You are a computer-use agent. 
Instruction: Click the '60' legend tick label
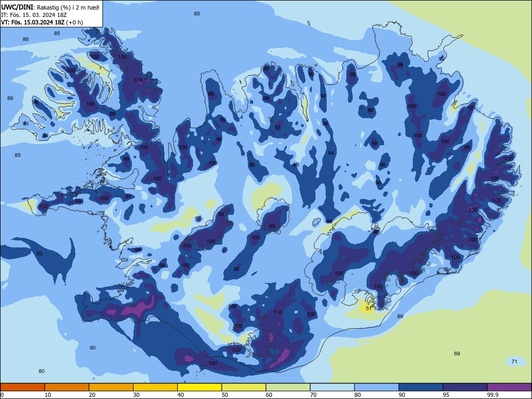click(269, 395)
